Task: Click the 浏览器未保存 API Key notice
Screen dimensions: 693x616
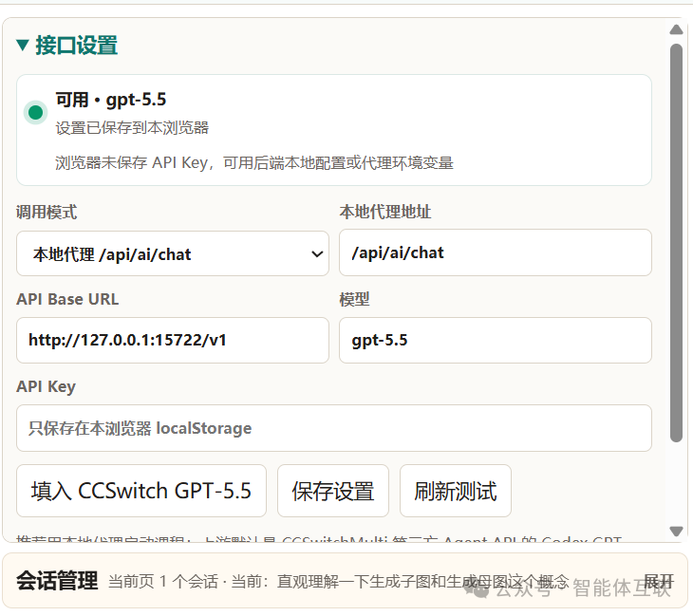Action: tap(254, 162)
